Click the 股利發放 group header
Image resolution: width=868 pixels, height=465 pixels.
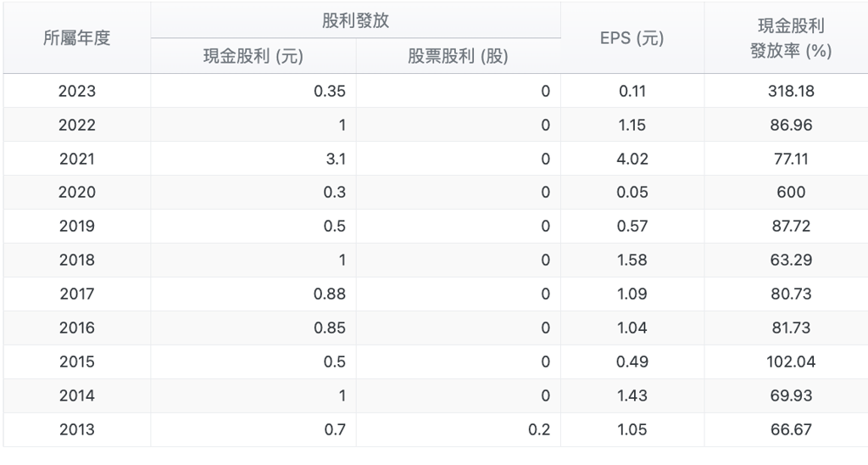pos(355,21)
